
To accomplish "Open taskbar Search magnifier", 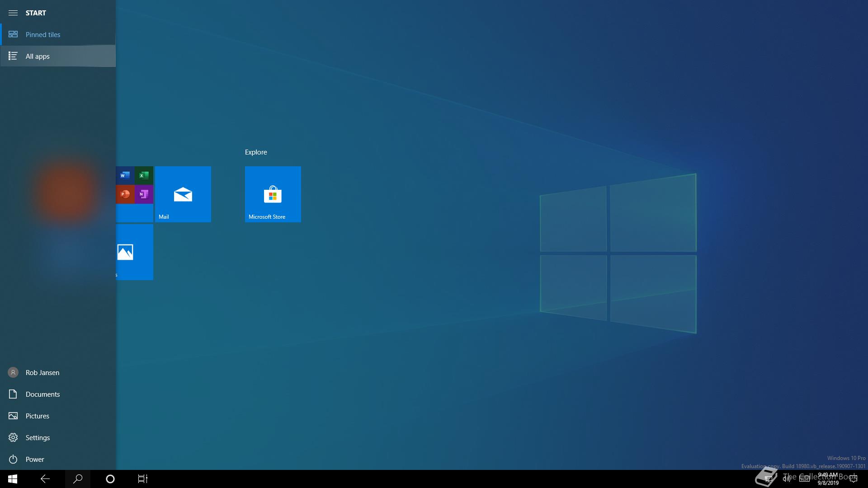I will (x=78, y=479).
